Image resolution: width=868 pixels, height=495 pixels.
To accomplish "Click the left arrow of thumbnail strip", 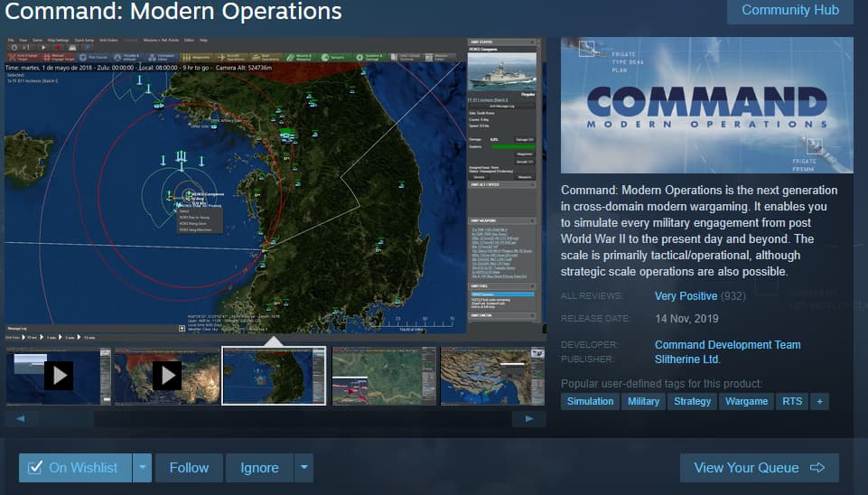I will pos(21,419).
